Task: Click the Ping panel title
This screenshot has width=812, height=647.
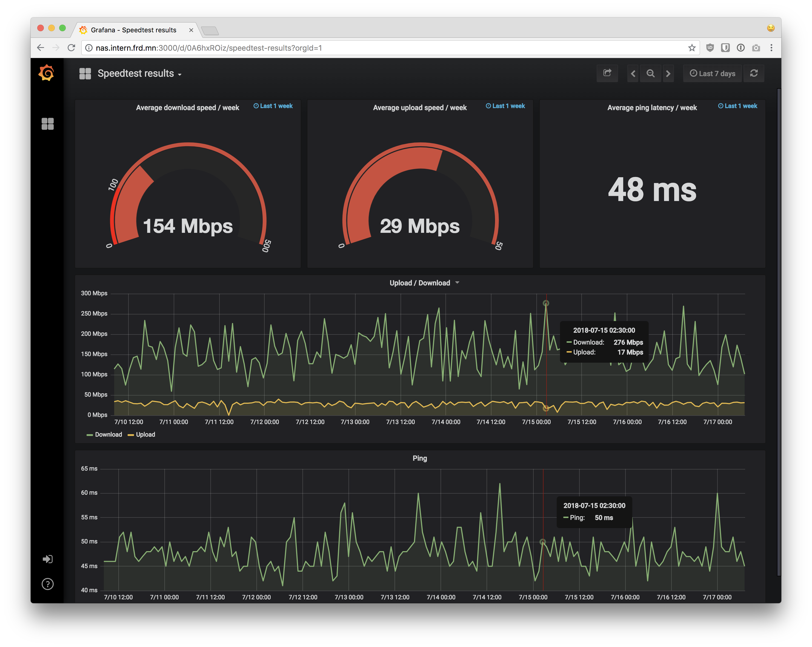Action: coord(419,458)
